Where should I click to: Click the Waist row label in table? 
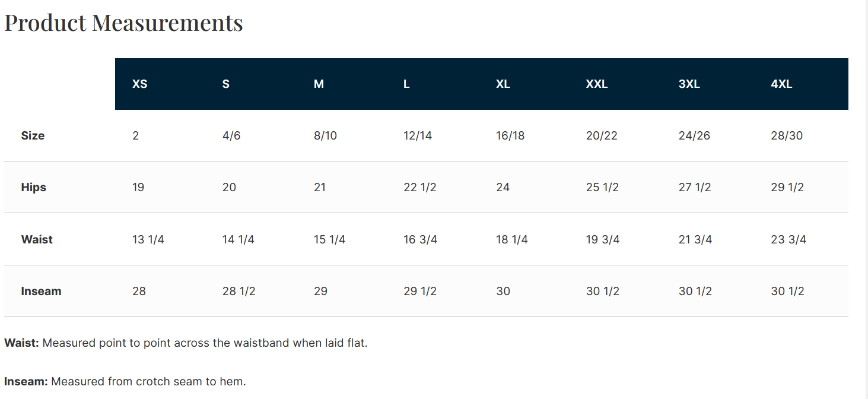point(37,240)
